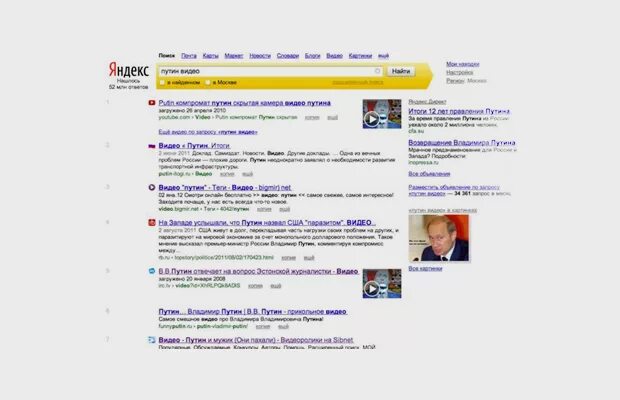Click the 'funnyputin.ru' green URL
Screen dimensions: 620x400
[x=175, y=326]
